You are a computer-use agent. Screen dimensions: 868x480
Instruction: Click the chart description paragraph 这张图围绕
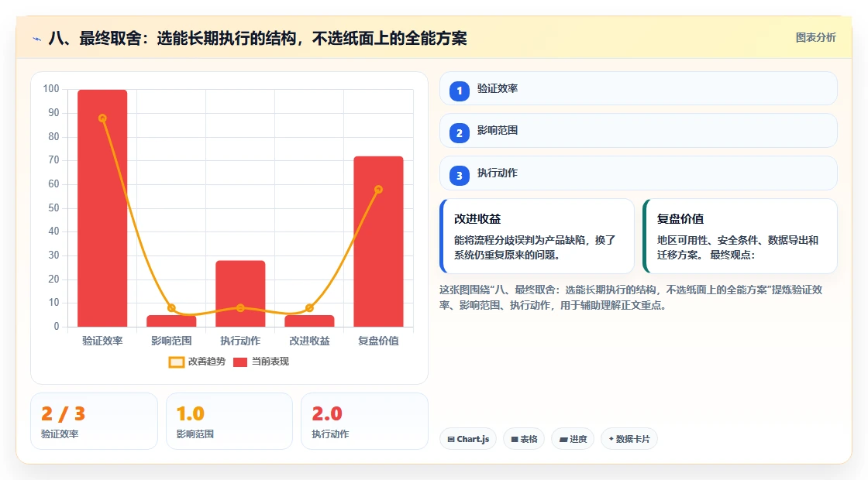click(631, 297)
